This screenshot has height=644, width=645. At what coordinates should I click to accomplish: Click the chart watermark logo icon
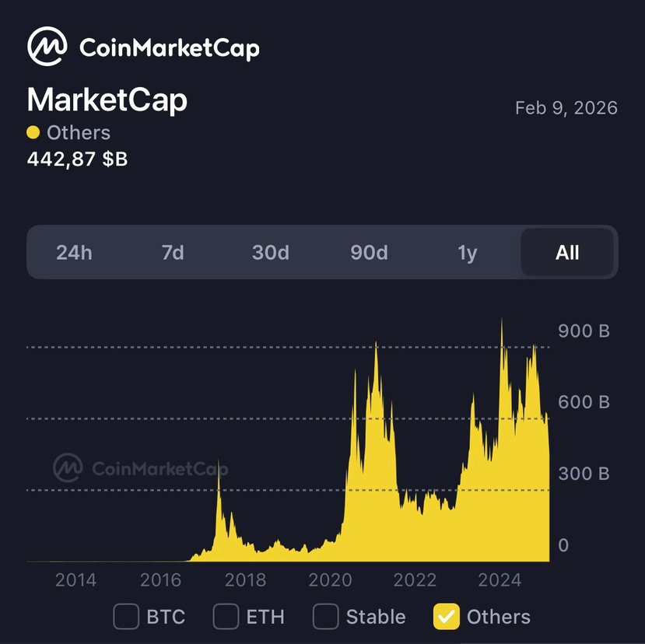click(x=68, y=467)
